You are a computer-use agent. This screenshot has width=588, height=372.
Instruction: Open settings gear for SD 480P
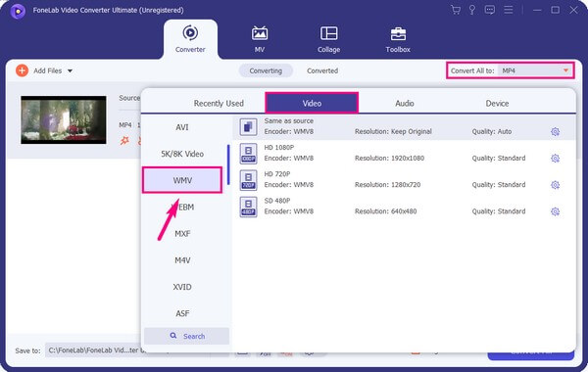tap(555, 211)
